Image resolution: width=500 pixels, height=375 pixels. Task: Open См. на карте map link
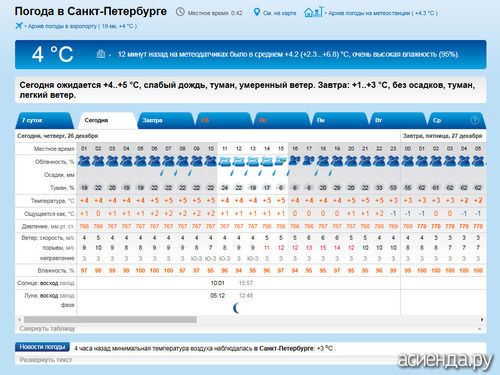(x=280, y=13)
